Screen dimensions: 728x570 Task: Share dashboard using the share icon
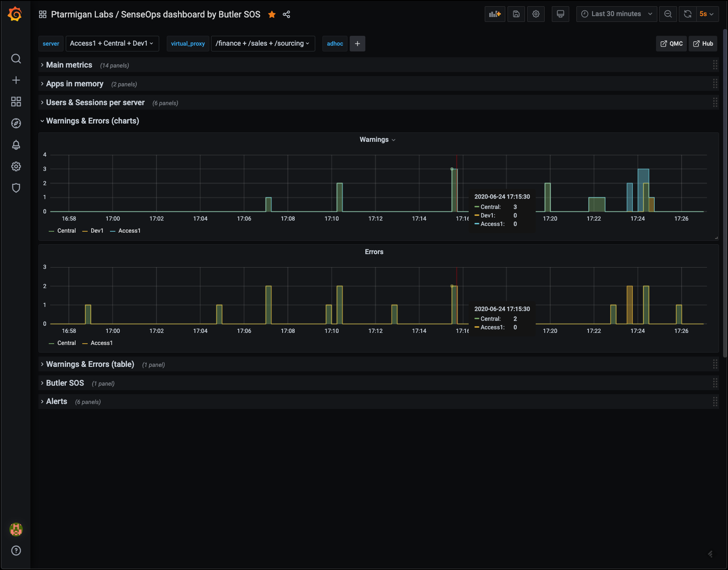287,14
